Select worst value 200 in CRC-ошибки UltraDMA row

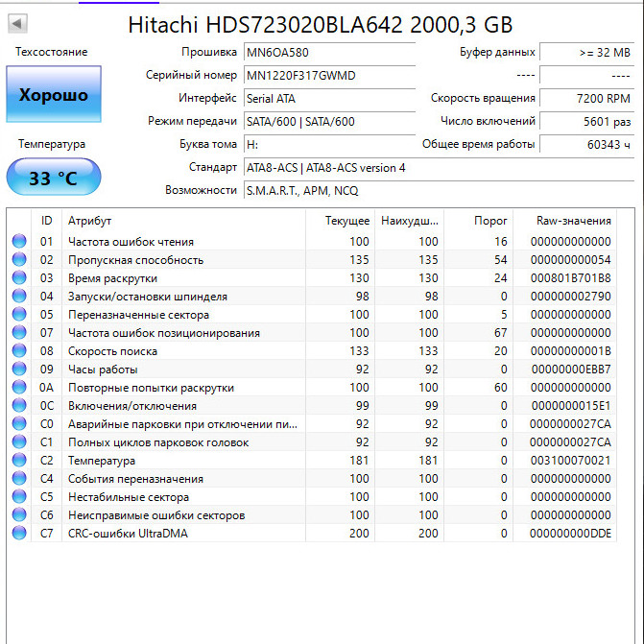(x=428, y=534)
